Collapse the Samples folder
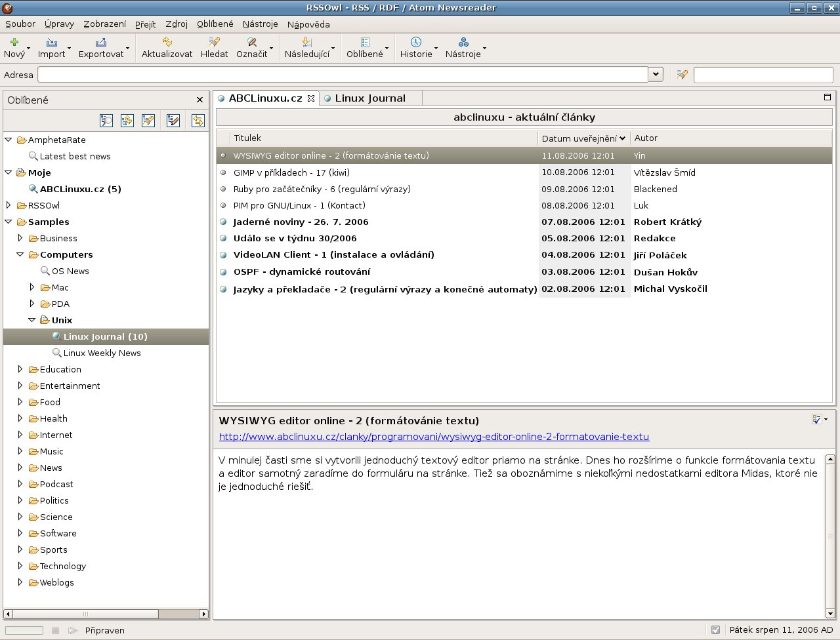This screenshot has height=640, width=840. point(9,222)
